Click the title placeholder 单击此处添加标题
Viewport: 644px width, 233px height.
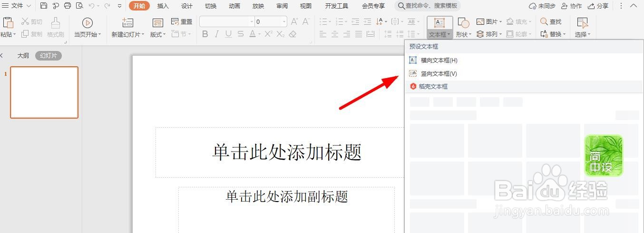point(287,152)
